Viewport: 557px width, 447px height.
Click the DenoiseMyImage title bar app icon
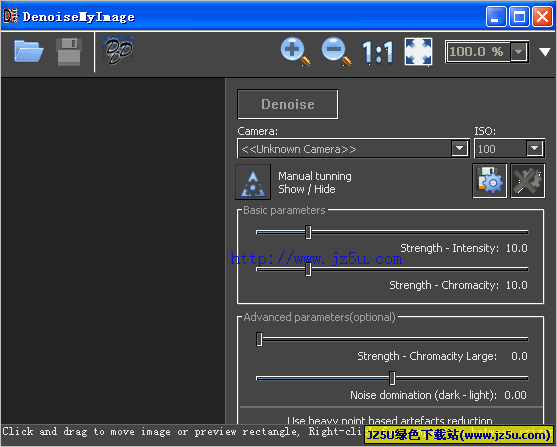10,16
